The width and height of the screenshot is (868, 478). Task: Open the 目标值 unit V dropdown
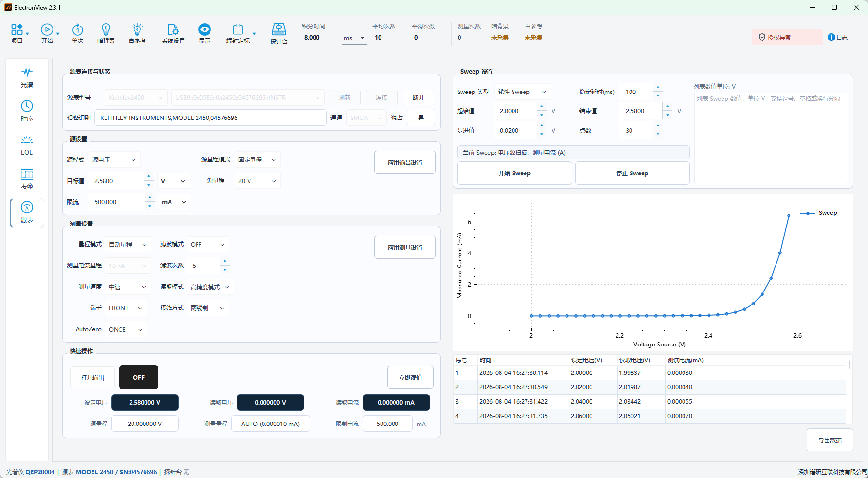[x=173, y=181]
